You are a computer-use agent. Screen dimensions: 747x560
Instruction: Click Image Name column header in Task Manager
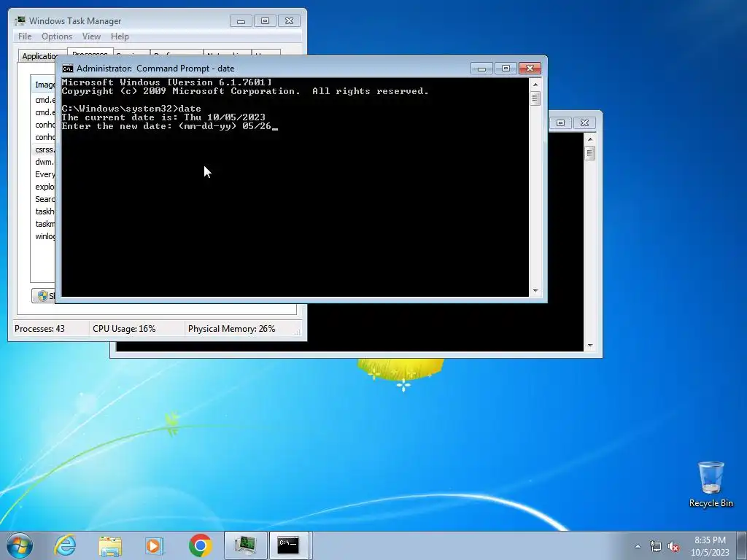coord(43,85)
